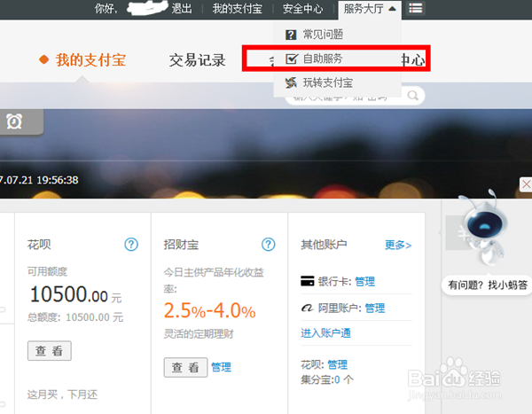Screen dimensions: 532x414
Task: Click the 有问题？找小蚂答 speech bubble
Action: [488, 285]
